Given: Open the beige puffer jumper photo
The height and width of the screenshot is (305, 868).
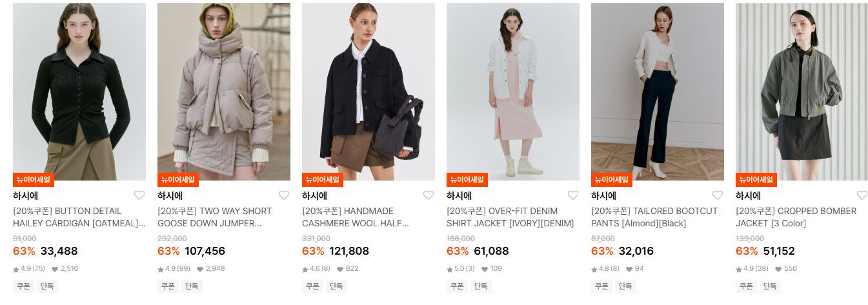Looking at the screenshot, I should pos(224,92).
